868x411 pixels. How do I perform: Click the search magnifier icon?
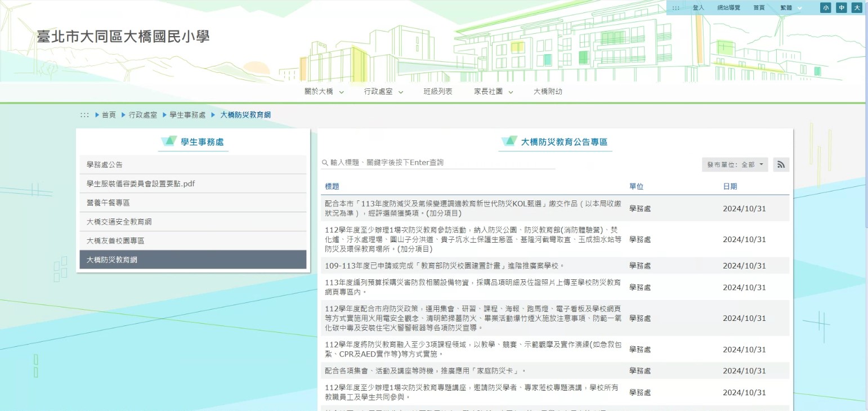[x=325, y=163]
